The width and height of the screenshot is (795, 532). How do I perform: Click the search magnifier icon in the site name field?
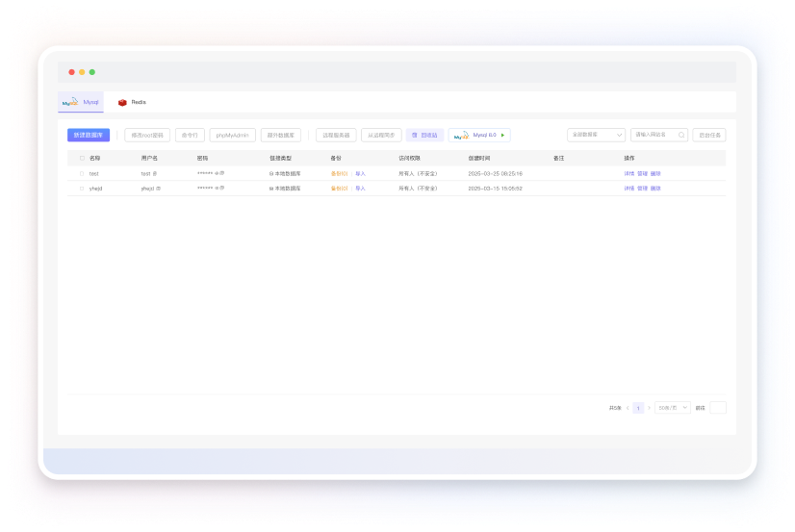click(681, 136)
